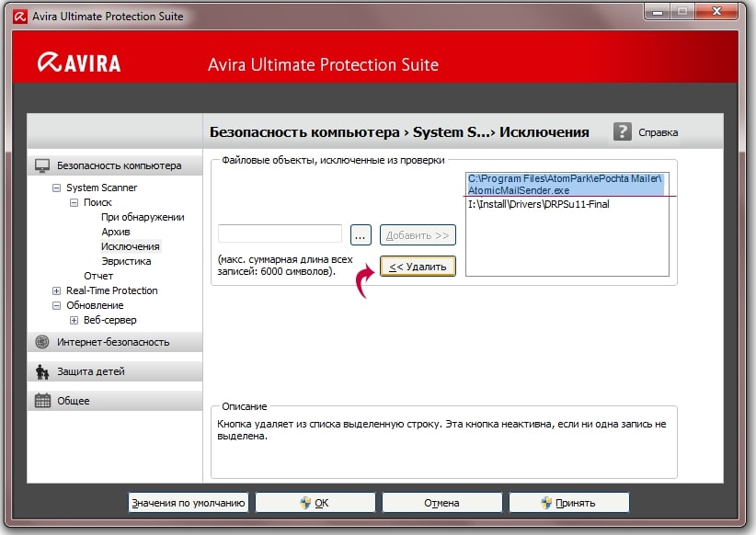Open the Защита детей section

click(115, 371)
